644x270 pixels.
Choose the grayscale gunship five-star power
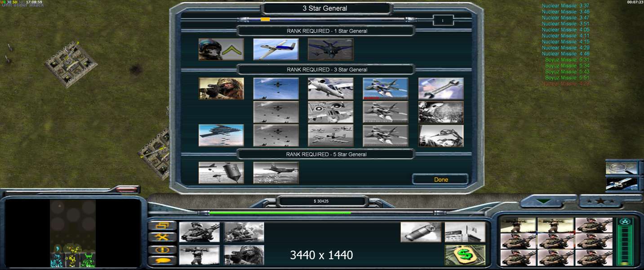tap(276, 173)
